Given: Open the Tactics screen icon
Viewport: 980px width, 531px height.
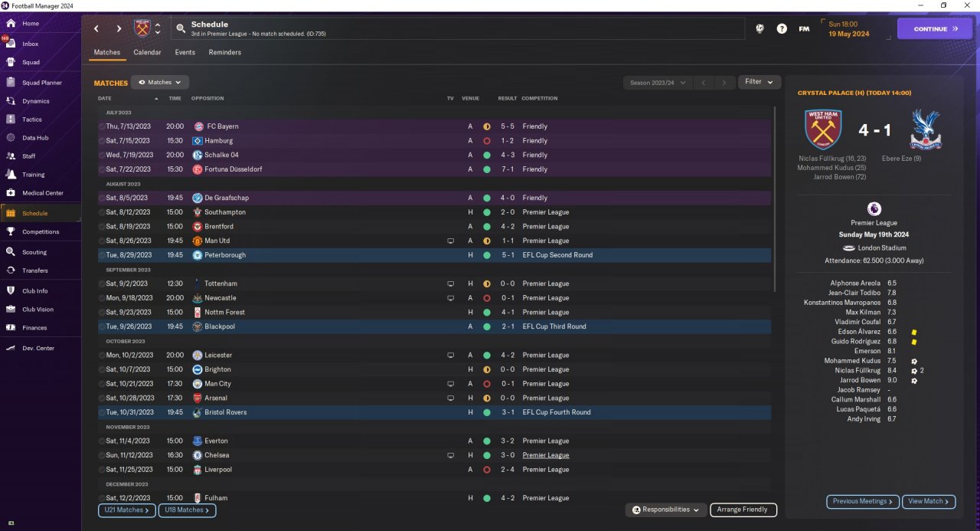Looking at the screenshot, I should pos(11,120).
